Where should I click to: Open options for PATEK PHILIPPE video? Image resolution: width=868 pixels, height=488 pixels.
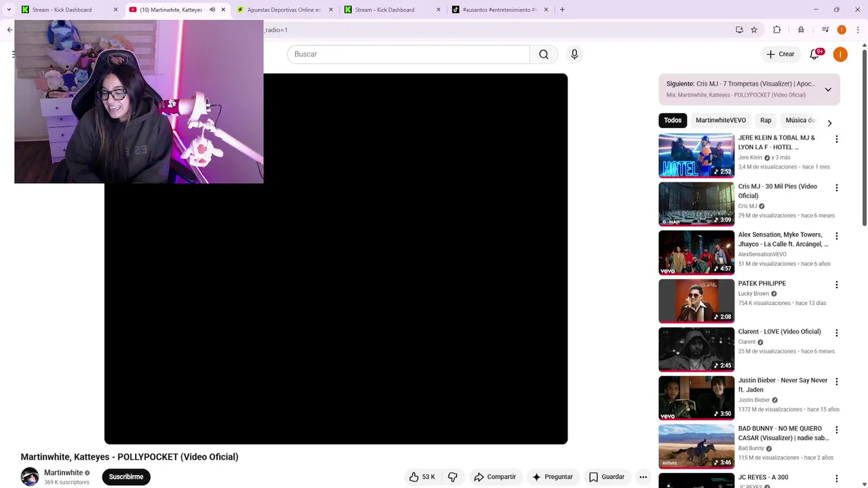836,285
